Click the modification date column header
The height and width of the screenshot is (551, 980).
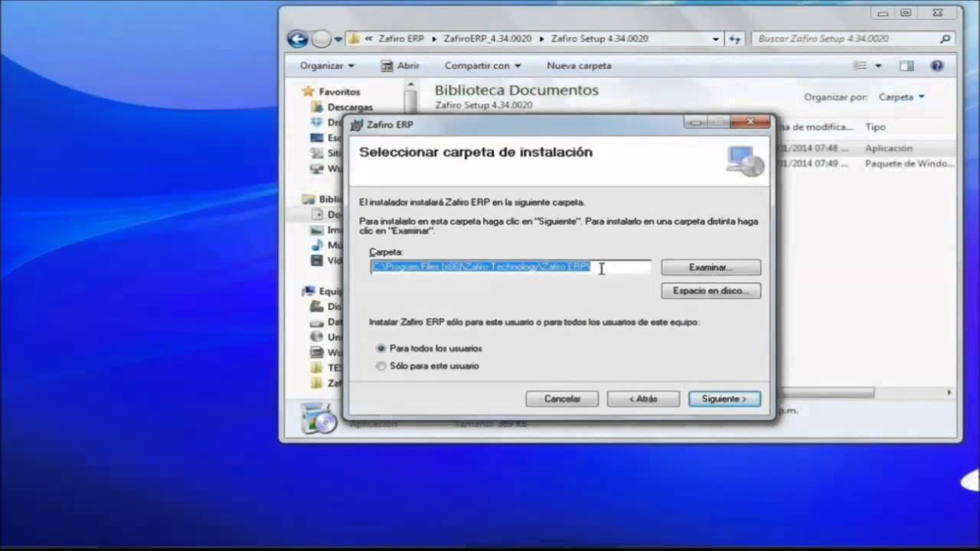[815, 127]
